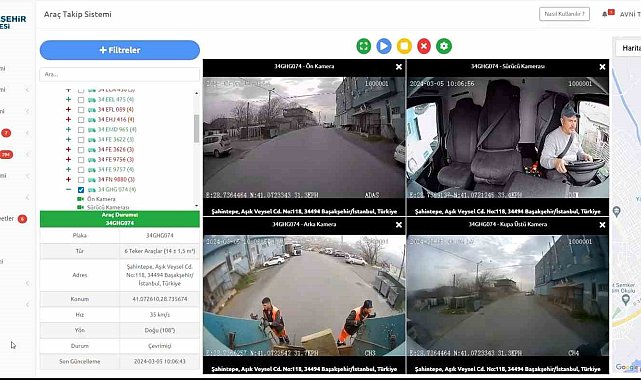Expand the 34 FE 9756 vehicle node
641x380 pixels.
[x=68, y=159]
